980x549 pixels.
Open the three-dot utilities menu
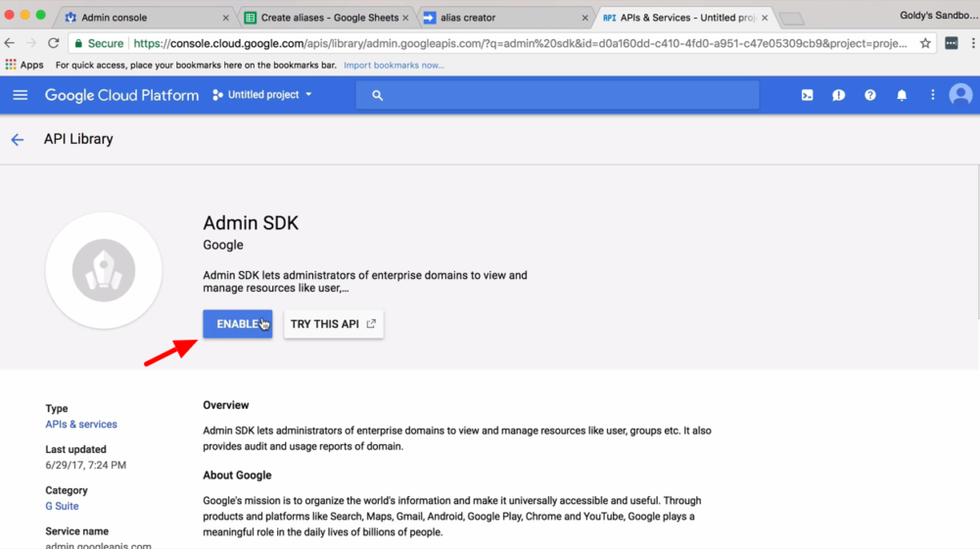click(x=932, y=95)
